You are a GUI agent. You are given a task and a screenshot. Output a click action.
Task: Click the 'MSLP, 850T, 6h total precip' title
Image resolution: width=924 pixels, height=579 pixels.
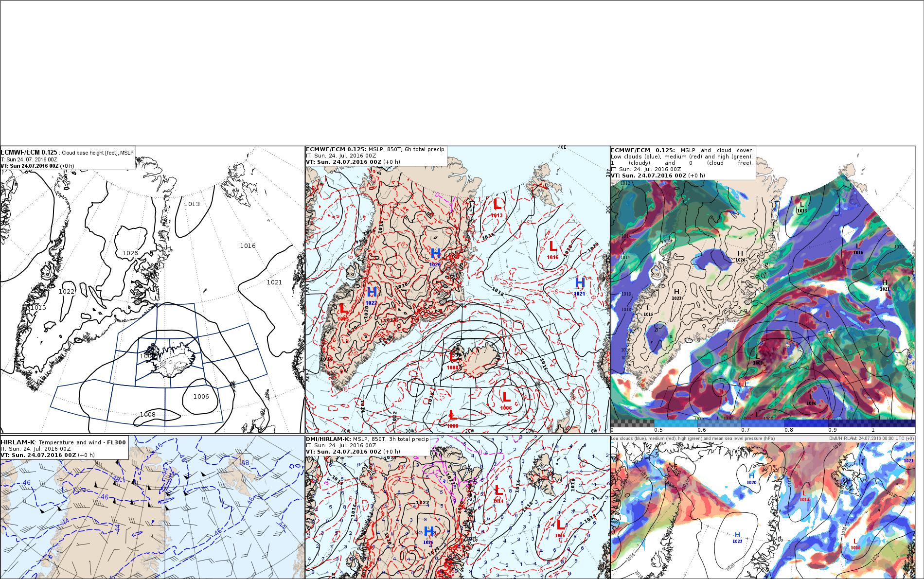click(406, 149)
